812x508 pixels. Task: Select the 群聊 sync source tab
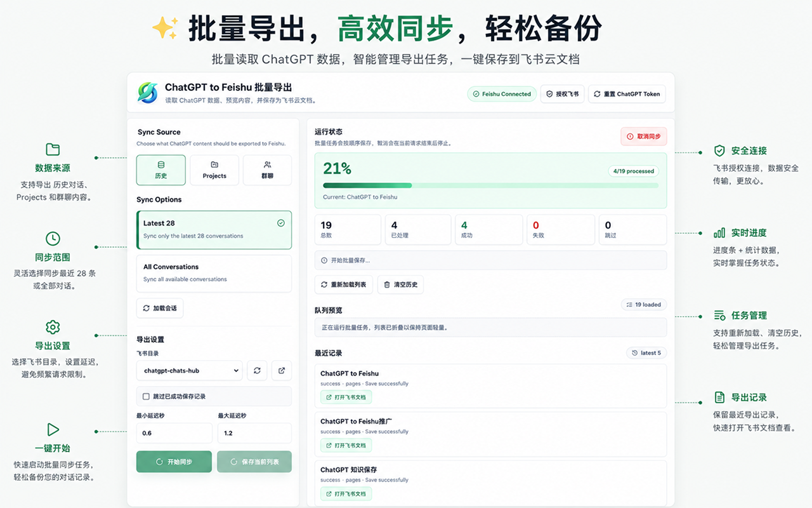pos(267,170)
